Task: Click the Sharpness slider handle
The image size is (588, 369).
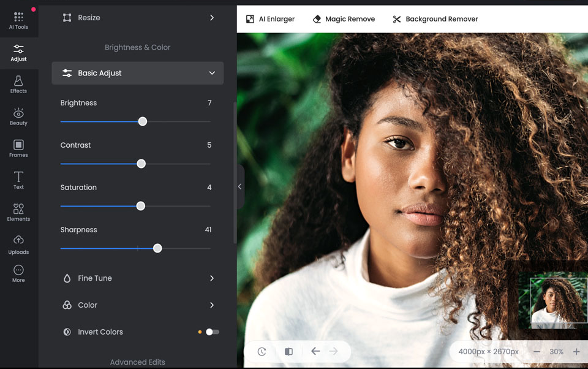Action: click(157, 248)
